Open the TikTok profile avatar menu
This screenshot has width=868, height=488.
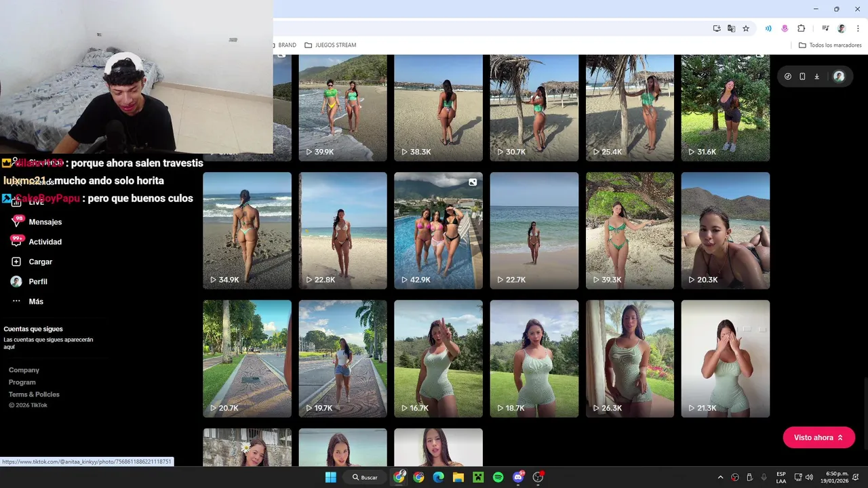click(x=839, y=77)
